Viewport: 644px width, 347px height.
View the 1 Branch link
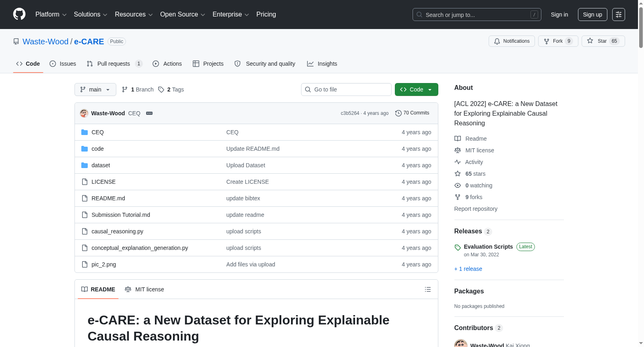[x=138, y=89]
